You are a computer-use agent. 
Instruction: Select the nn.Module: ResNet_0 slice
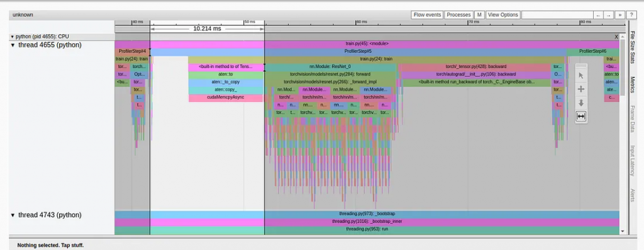pos(331,67)
